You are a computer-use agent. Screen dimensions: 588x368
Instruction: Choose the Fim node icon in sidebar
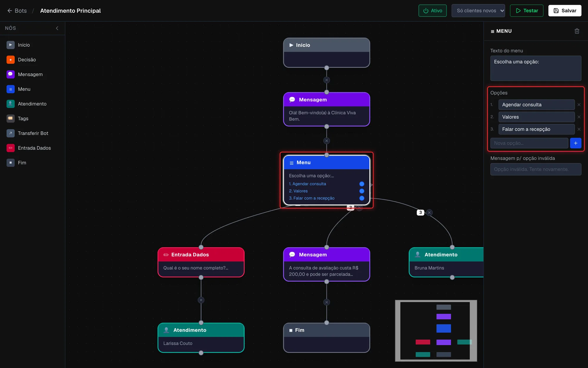pos(11,163)
